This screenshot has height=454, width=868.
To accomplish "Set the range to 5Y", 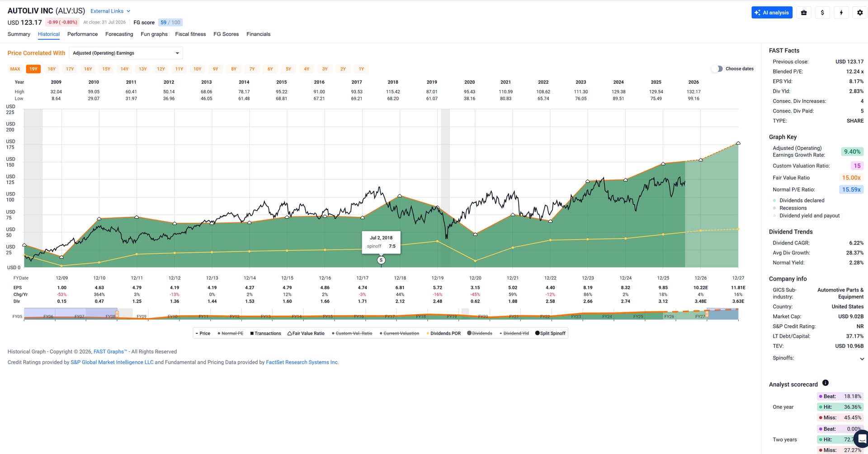I will coord(288,69).
